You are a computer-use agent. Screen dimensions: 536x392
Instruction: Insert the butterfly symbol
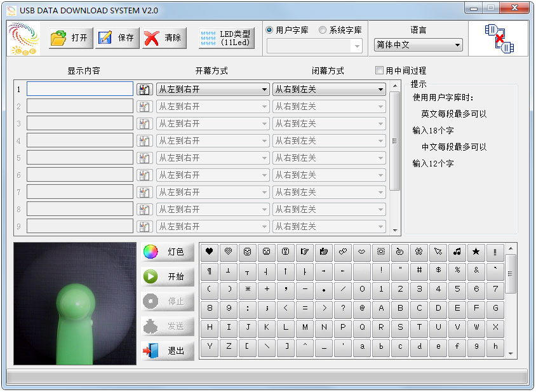419,252
